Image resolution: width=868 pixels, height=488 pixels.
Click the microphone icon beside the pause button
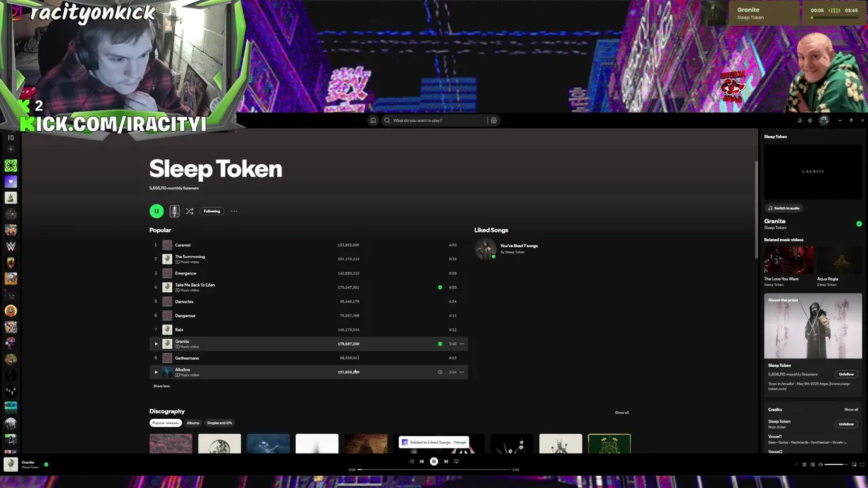pos(174,211)
